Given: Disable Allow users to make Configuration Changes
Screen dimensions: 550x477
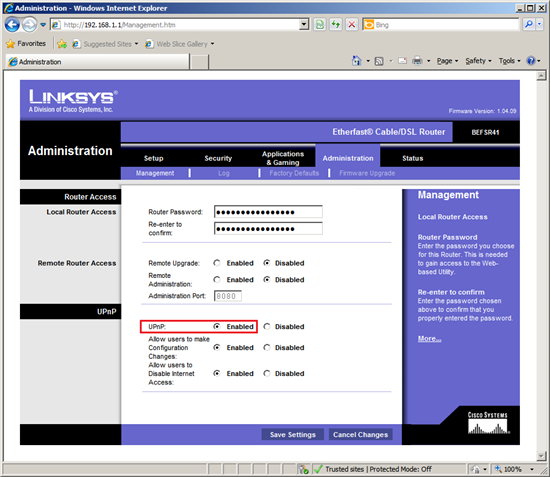Looking at the screenshot, I should pyautogui.click(x=267, y=348).
